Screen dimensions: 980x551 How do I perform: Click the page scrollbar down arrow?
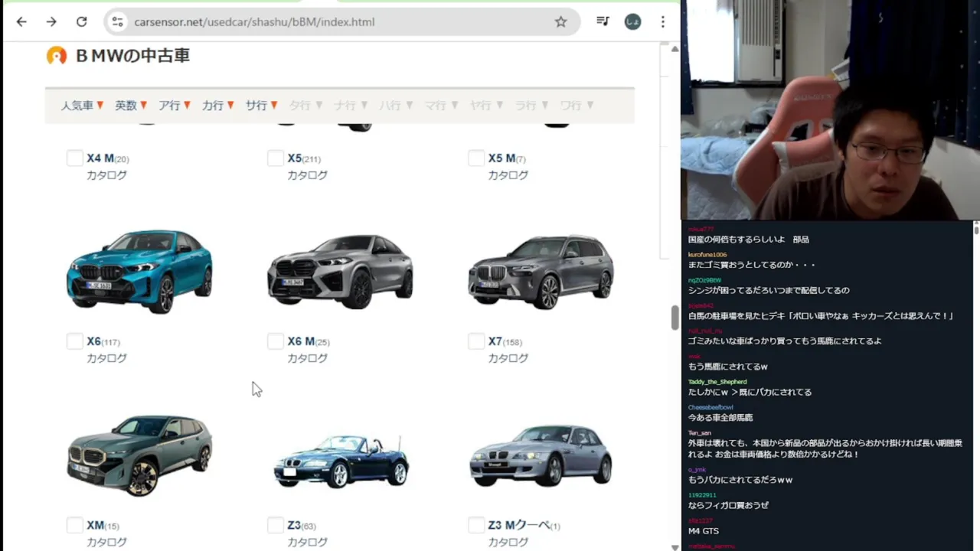point(675,546)
